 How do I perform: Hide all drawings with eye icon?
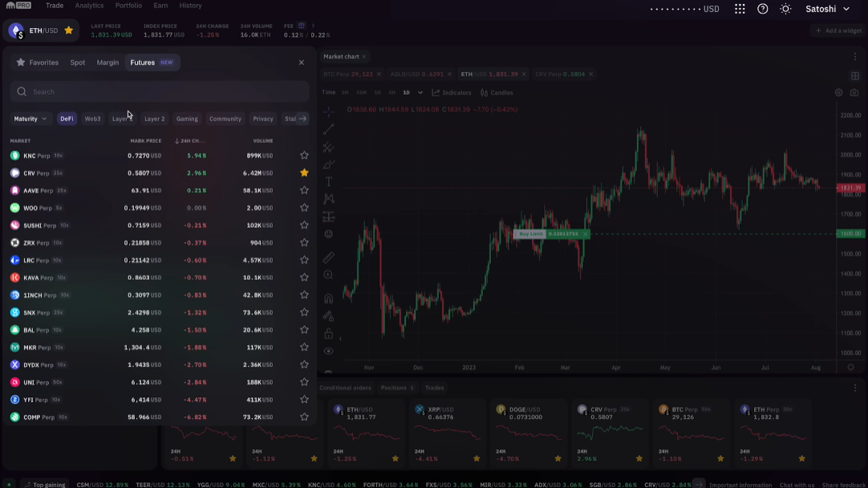(329, 352)
